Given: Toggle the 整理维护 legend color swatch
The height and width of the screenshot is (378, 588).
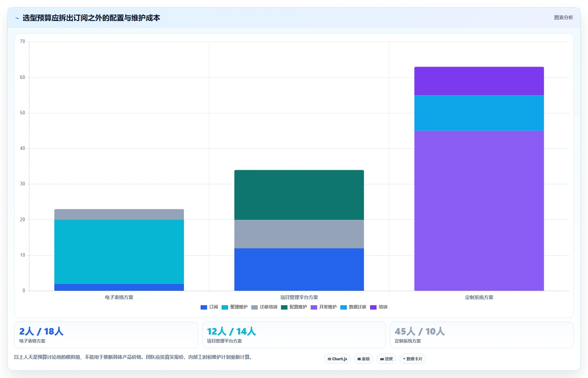Looking at the screenshot, I should point(224,307).
